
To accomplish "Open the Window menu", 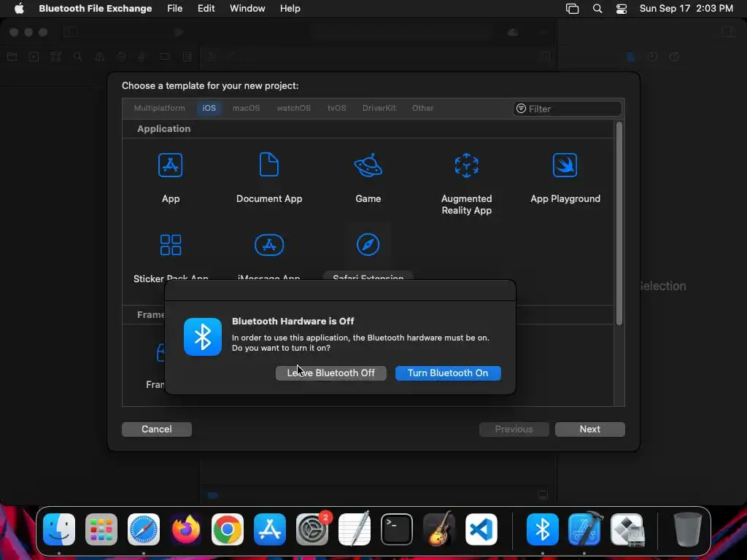I will pyautogui.click(x=247, y=9).
